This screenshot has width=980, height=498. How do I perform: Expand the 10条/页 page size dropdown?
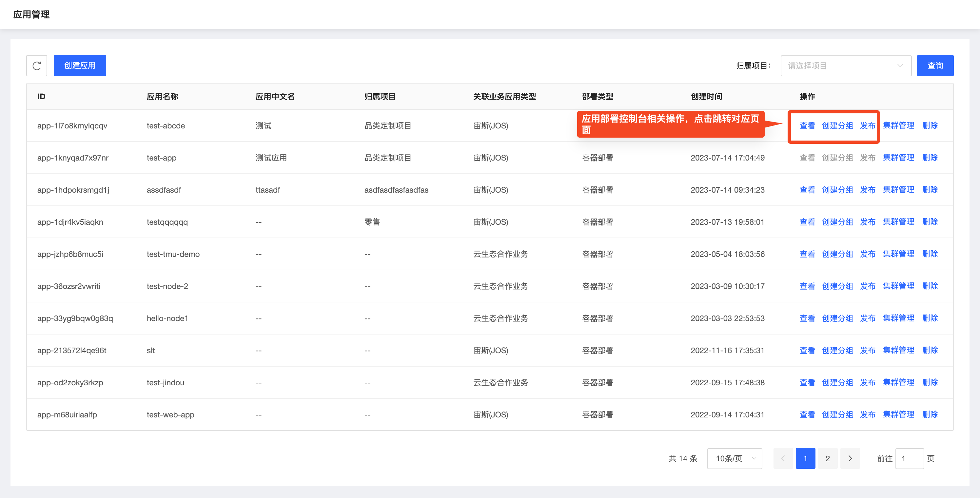734,458
